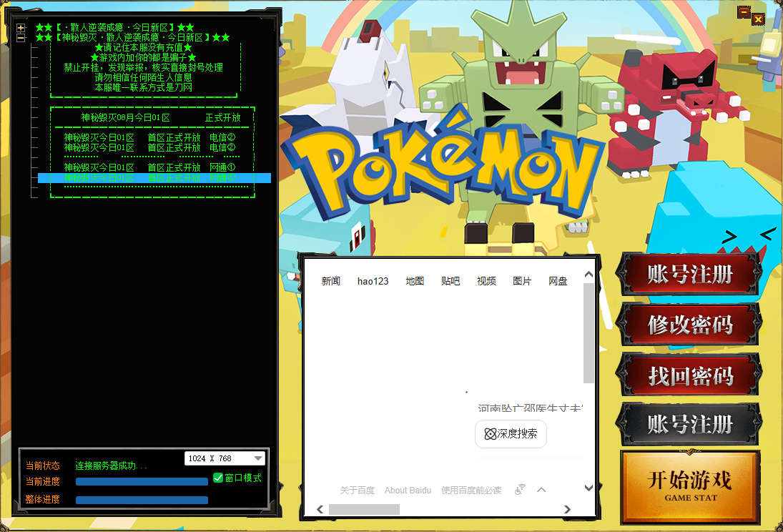Click the 当前状态 label
This screenshot has height=532, width=783.
click(42, 466)
